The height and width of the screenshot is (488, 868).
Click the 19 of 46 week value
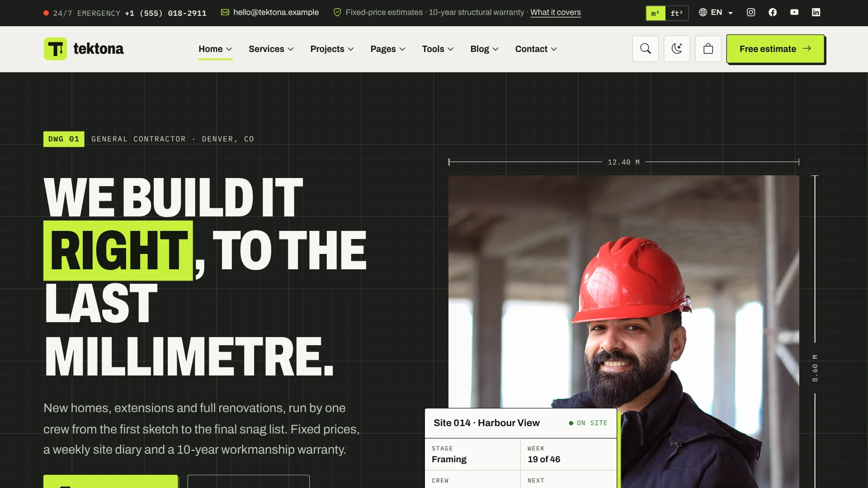(x=544, y=459)
